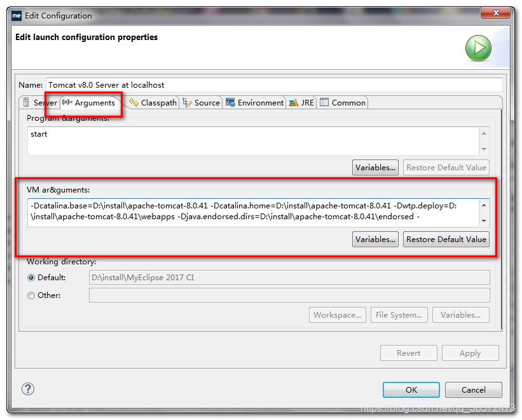
Task: Click the Source tab icon
Action: (187, 102)
